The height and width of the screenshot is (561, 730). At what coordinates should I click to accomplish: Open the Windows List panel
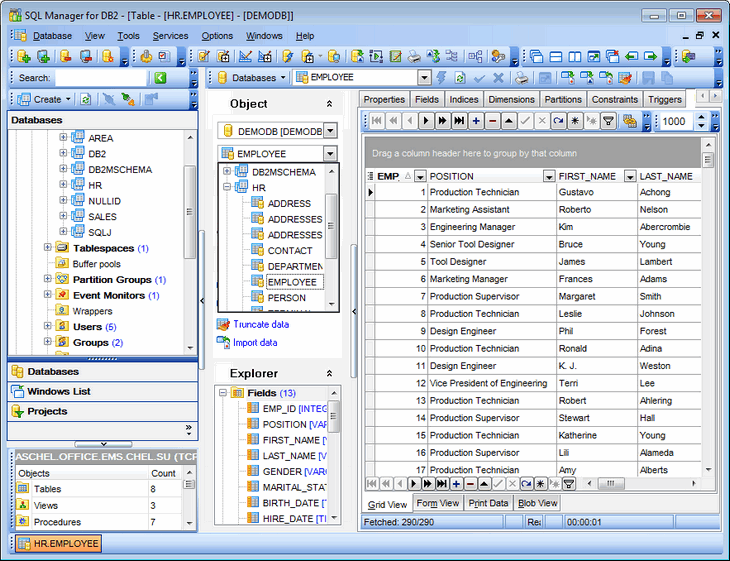(x=103, y=392)
